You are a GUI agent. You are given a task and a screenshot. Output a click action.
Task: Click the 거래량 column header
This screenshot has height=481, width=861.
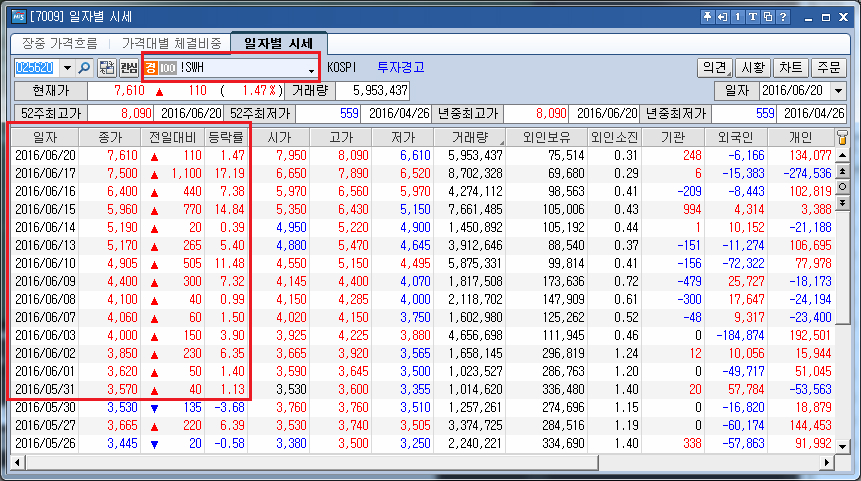tap(468, 137)
